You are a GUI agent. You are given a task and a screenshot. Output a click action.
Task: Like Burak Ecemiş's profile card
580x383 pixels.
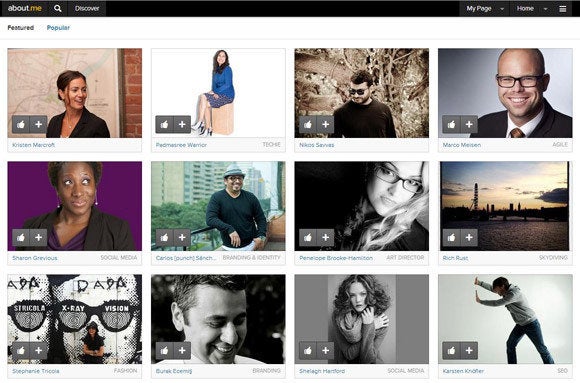164,350
